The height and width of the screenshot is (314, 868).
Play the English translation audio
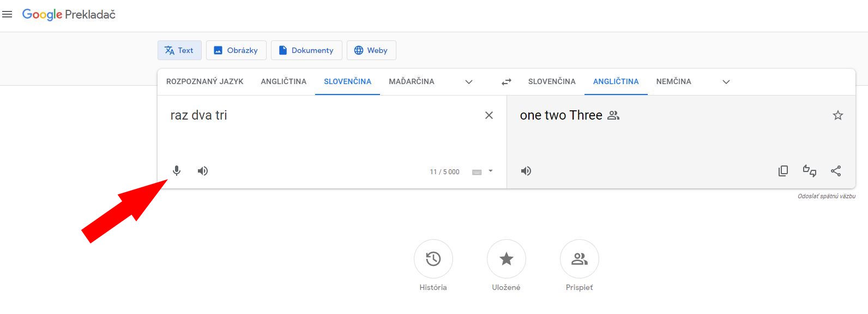click(526, 171)
